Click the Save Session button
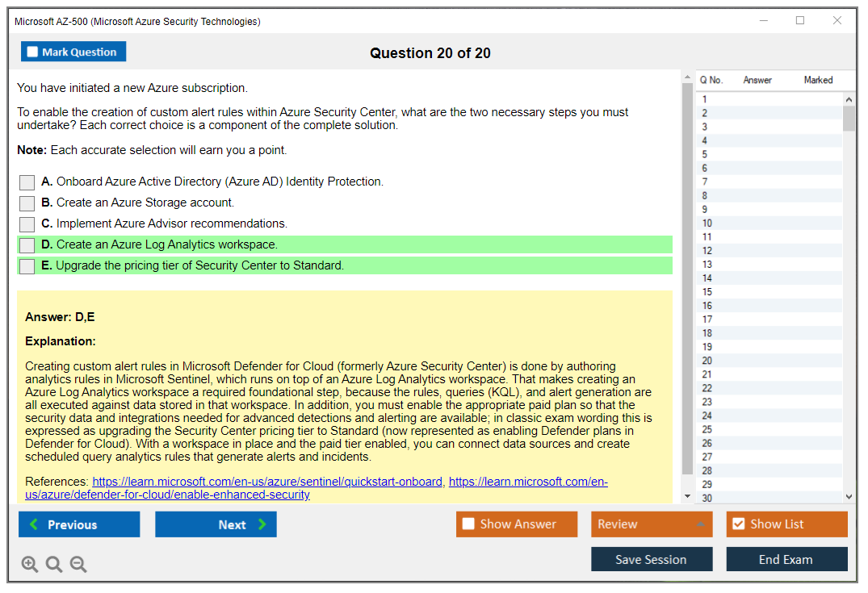The image size is (868, 593). (x=652, y=559)
